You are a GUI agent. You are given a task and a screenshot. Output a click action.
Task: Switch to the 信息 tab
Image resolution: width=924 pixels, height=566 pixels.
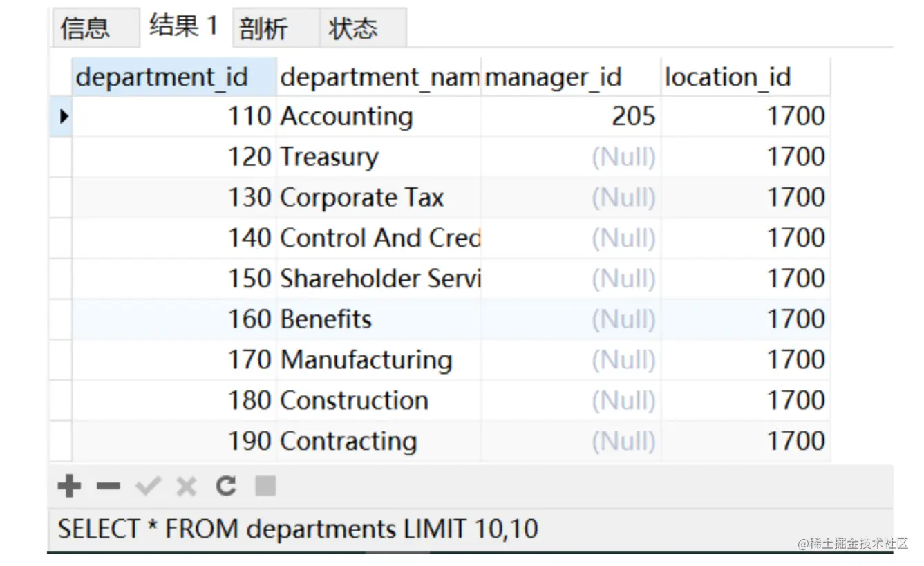coord(85,28)
